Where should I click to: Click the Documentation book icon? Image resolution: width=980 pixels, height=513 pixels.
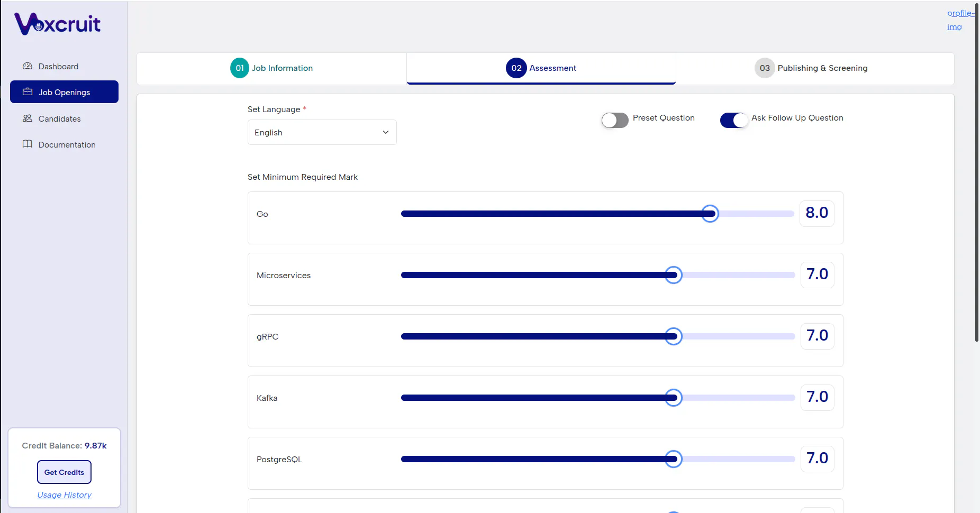(x=28, y=144)
